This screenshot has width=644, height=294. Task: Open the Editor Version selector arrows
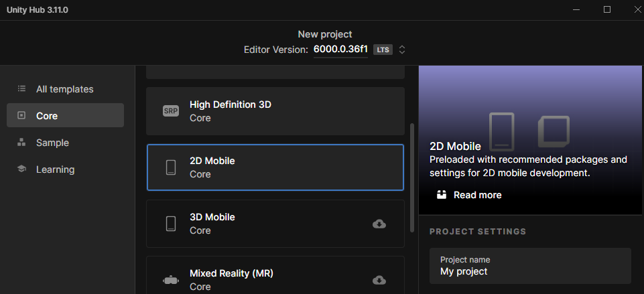pos(402,50)
